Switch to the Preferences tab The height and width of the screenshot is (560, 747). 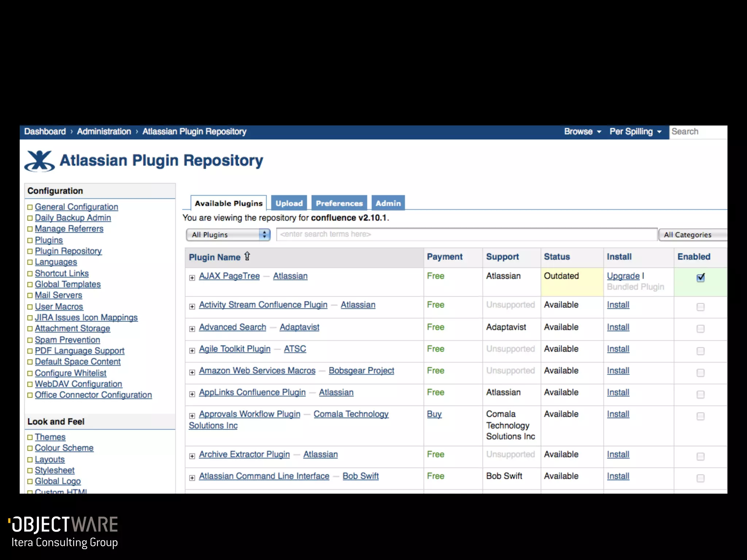(x=339, y=203)
